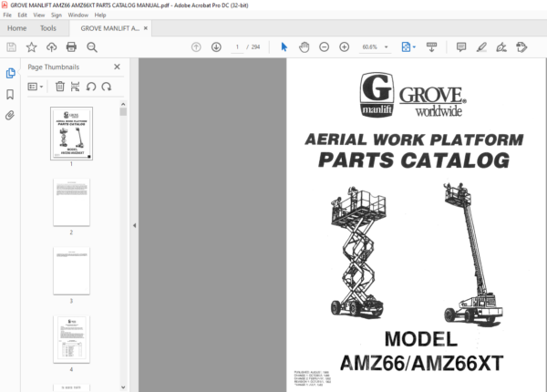Select page 2 thumbnail
547x392 pixels.
[x=71, y=202]
